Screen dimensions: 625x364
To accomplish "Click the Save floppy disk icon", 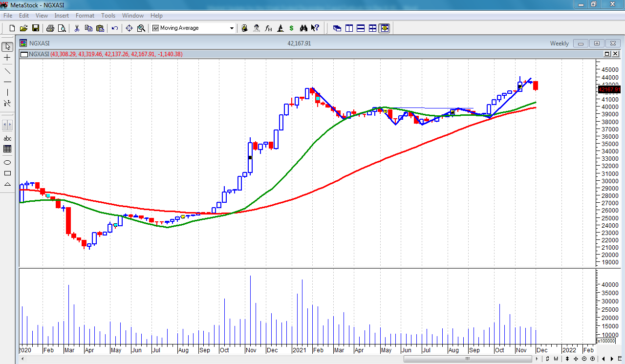I will (36, 28).
